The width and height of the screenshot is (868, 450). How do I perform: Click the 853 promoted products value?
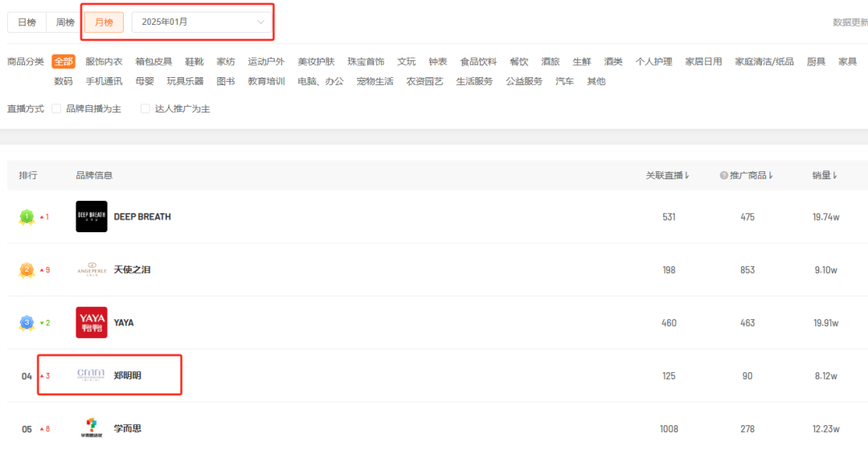747,270
